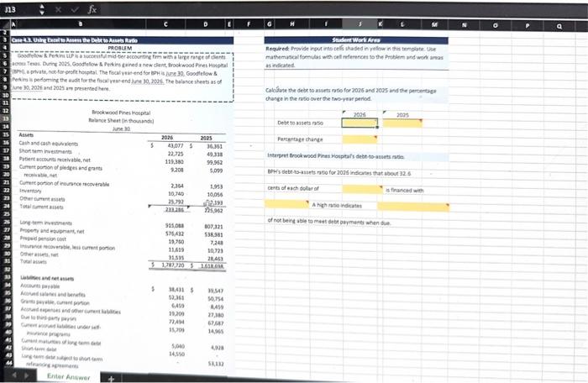Click the value 119,380

(175, 161)
